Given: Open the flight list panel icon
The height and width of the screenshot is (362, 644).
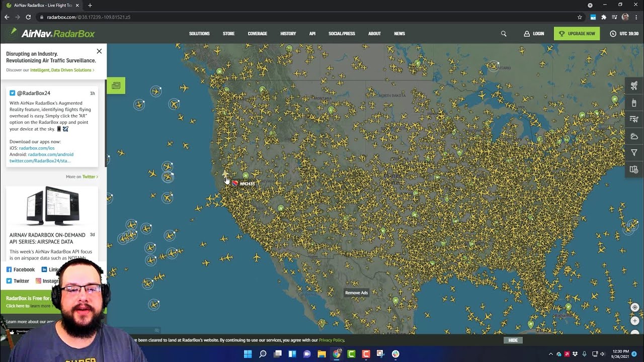Looking at the screenshot, I should [116, 85].
